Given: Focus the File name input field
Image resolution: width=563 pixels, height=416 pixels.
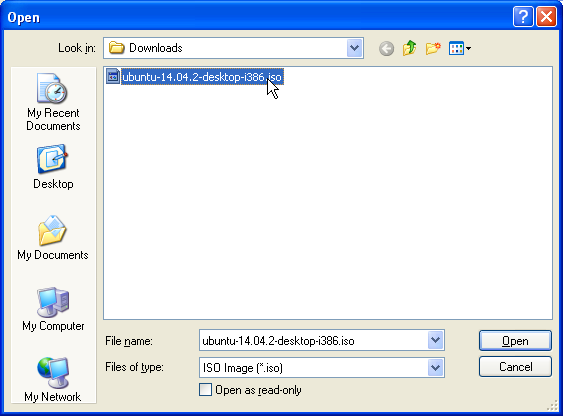Looking at the screenshot, I should click(x=313, y=340).
